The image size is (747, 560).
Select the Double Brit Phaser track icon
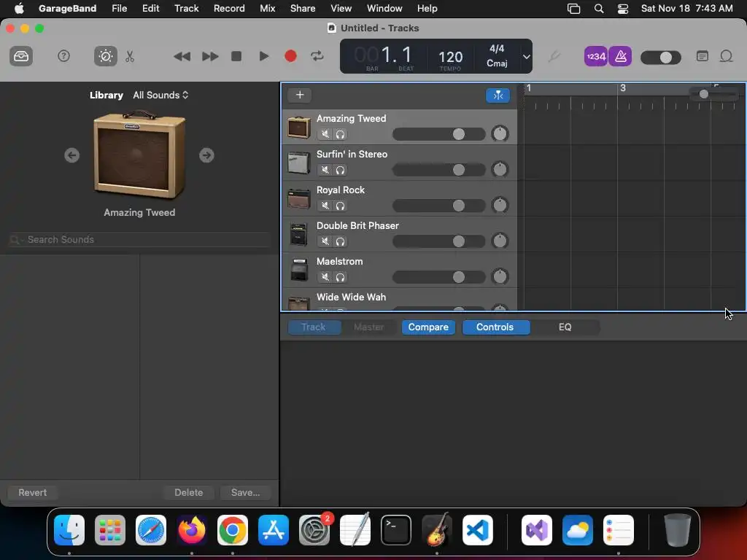[x=298, y=234]
